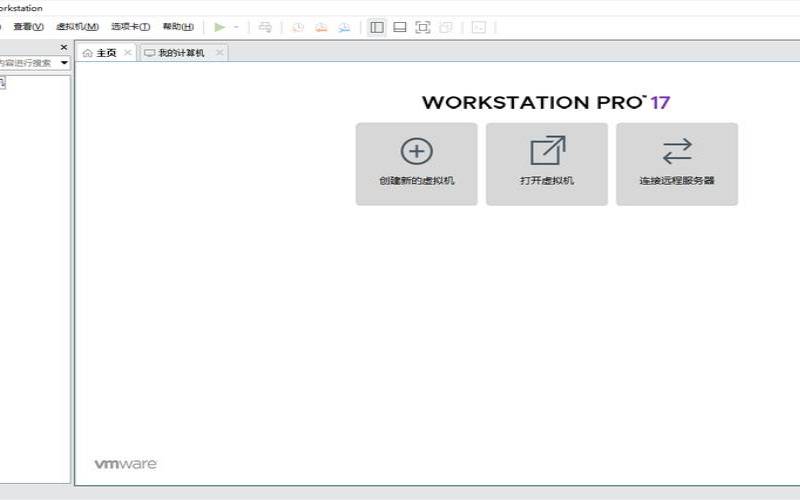The width and height of the screenshot is (800, 500).
Task: Close the 我的计算机 tab
Action: coord(219,52)
